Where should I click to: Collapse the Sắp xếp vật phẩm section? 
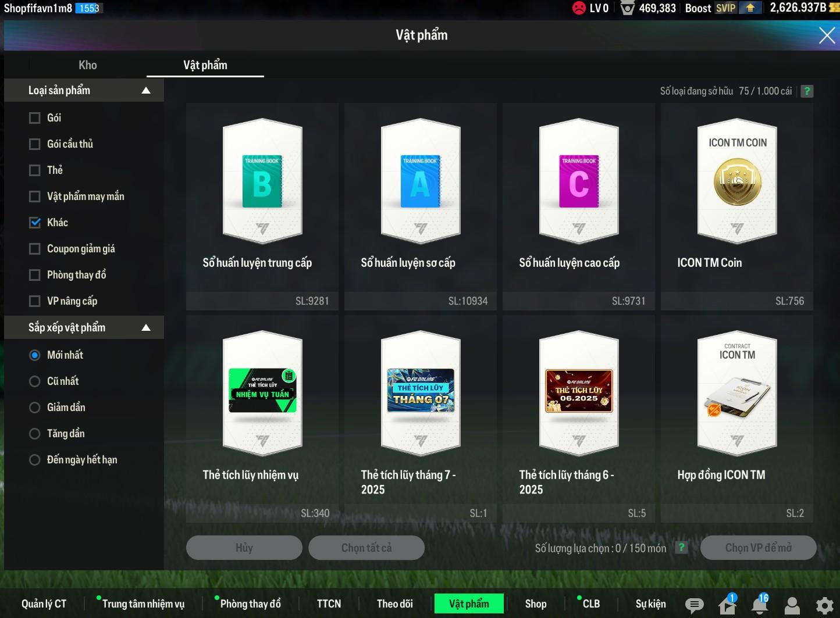click(146, 328)
